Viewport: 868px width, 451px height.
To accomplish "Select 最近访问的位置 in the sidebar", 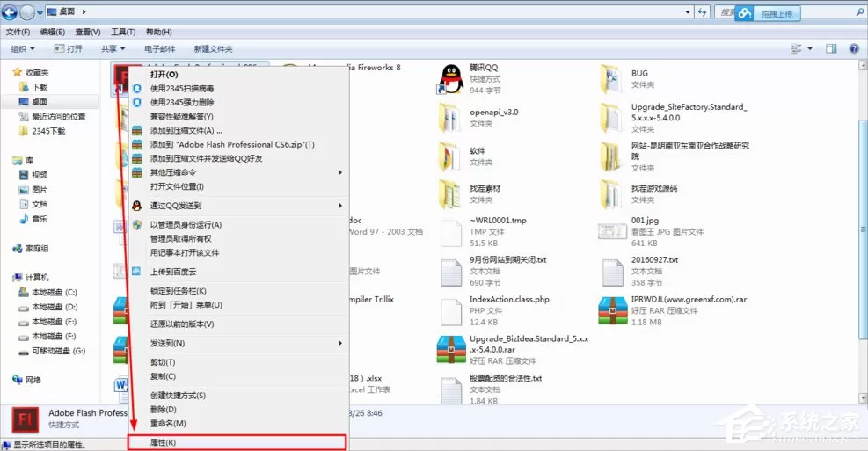I will [x=53, y=116].
